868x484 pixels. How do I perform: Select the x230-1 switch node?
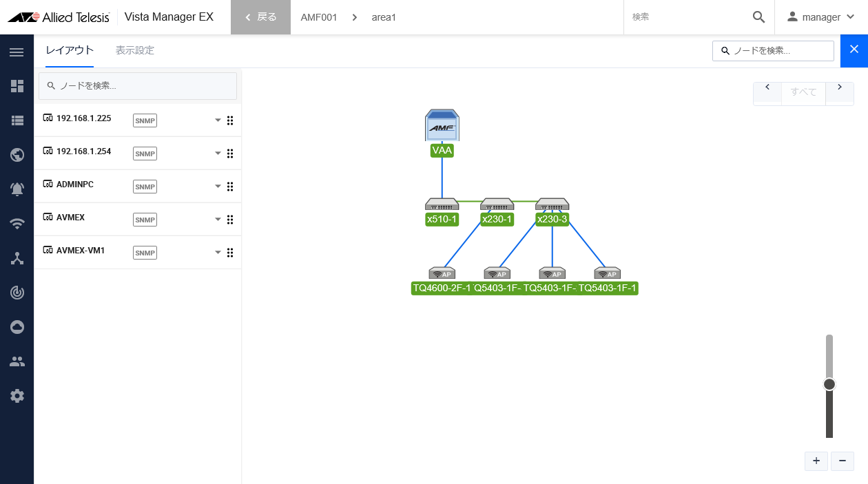pos(497,204)
